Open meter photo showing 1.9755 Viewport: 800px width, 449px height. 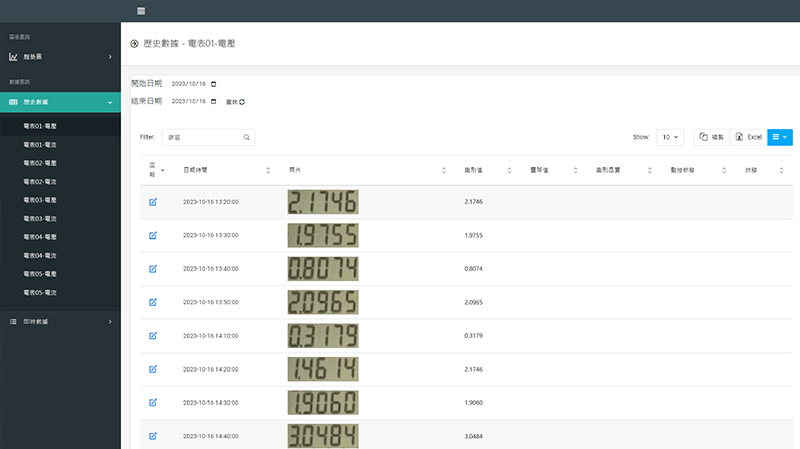323,235
